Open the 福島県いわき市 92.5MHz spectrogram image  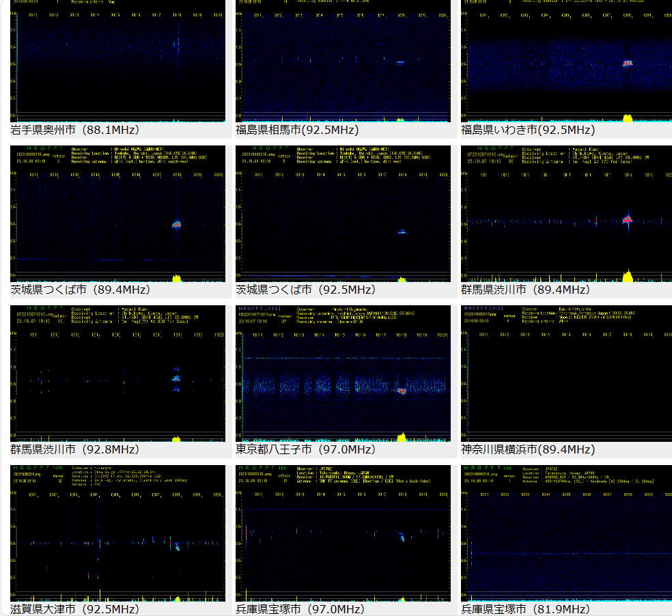pos(567,61)
